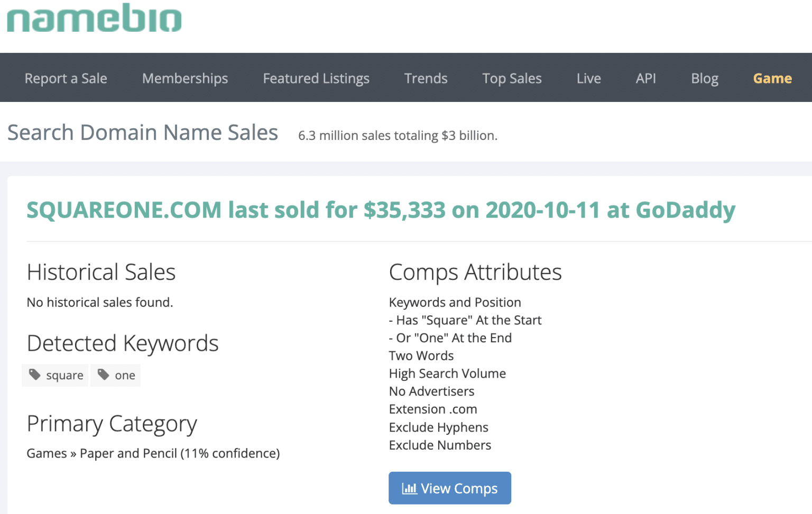Viewport: 812px width, 514px height.
Task: Click the tag icon beside 'square' keyword
Action: click(x=34, y=375)
